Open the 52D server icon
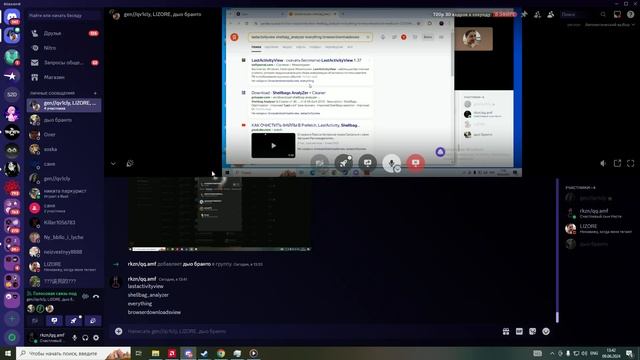 coord(12,94)
